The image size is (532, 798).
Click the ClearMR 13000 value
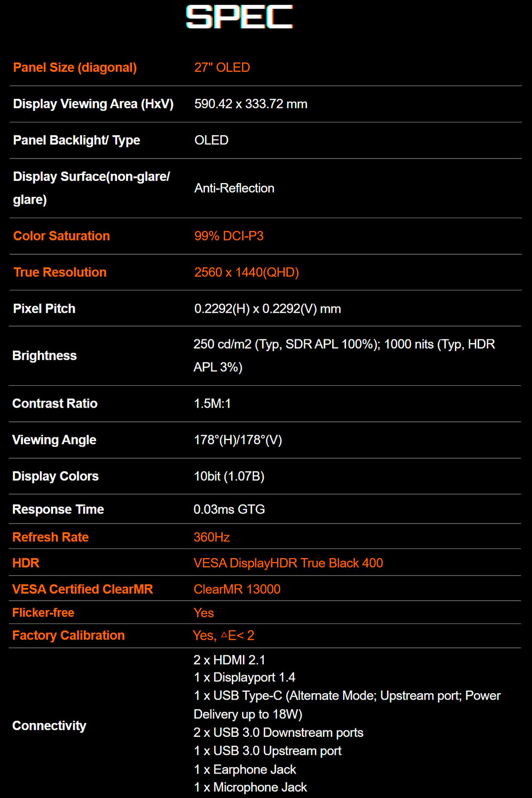point(237,589)
